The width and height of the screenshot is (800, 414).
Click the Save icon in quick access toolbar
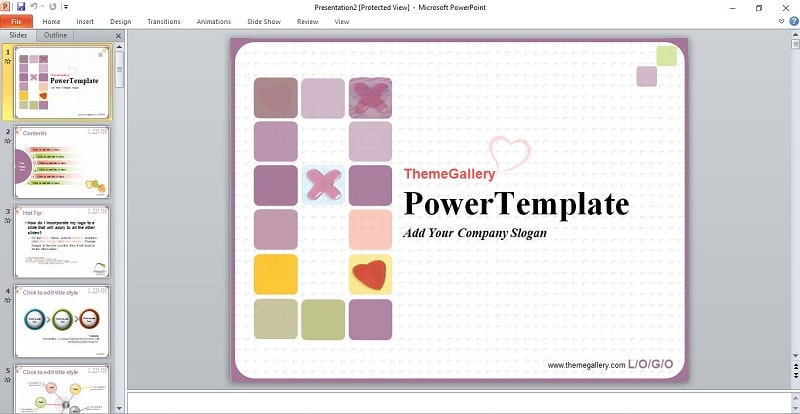(21, 7)
